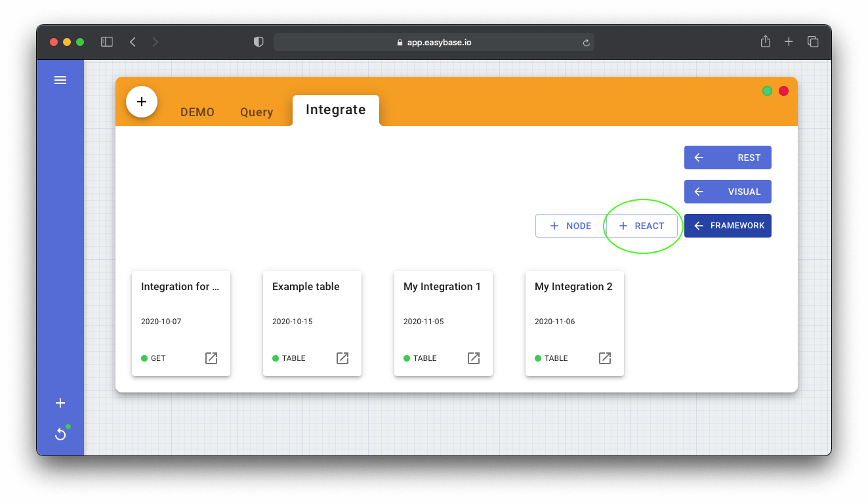Switch to the Query tab
Viewport: 868px width, 504px height.
point(257,112)
